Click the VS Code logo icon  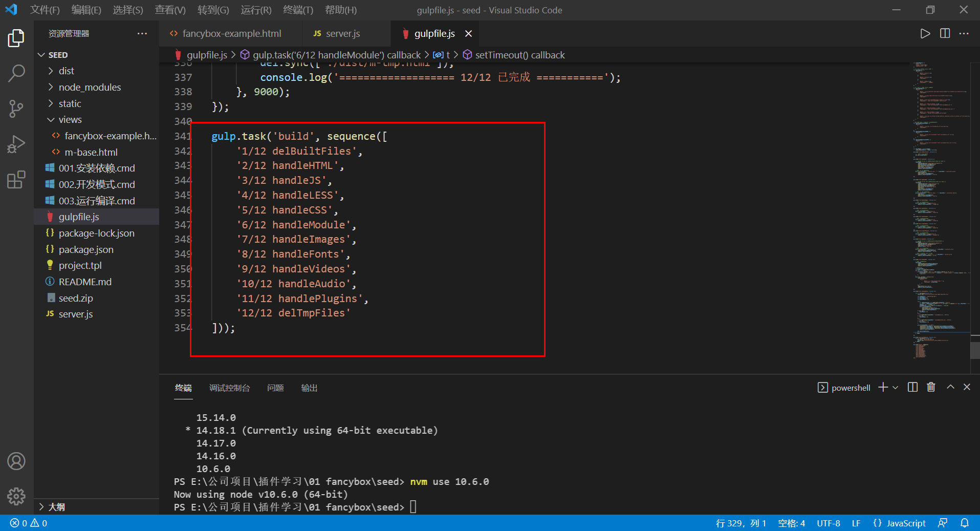pyautogui.click(x=11, y=10)
